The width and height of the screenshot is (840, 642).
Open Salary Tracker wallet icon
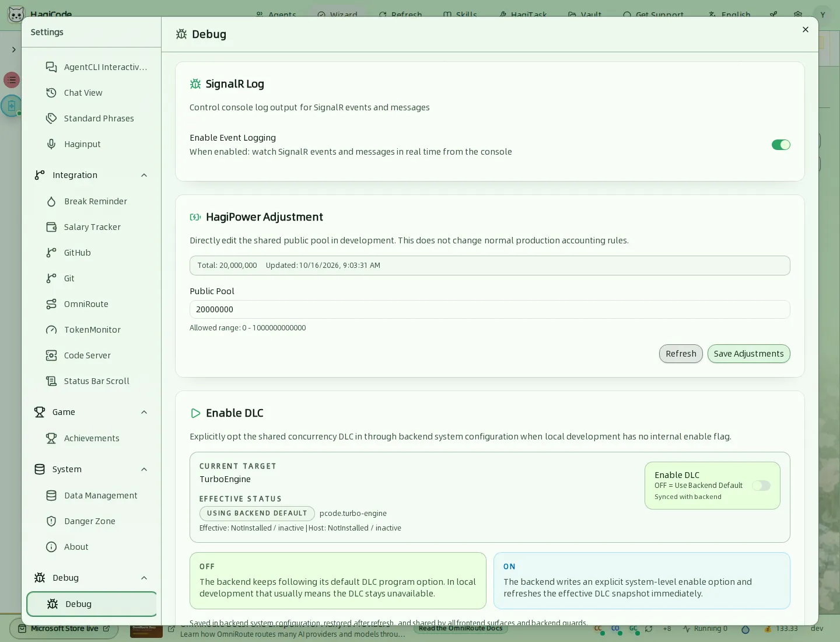(51, 227)
